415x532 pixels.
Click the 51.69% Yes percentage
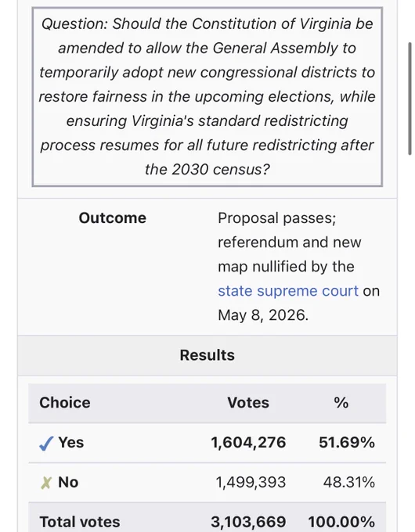[x=347, y=443]
